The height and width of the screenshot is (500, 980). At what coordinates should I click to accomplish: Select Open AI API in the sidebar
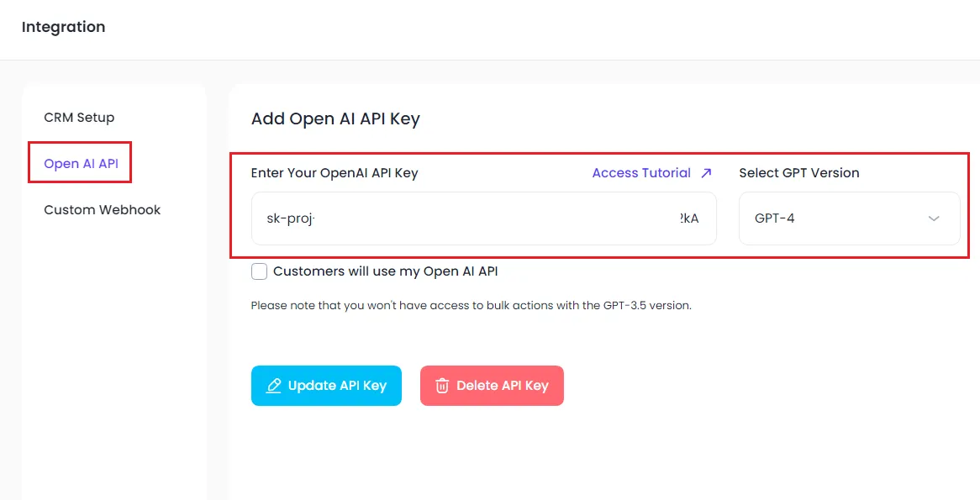(82, 164)
